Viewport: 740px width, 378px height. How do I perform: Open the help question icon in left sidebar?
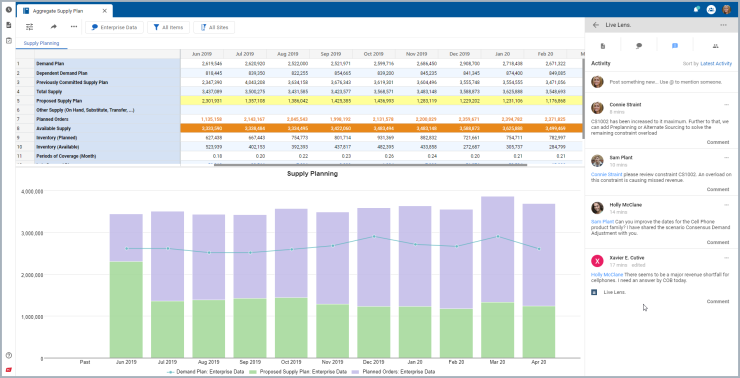(x=8, y=355)
